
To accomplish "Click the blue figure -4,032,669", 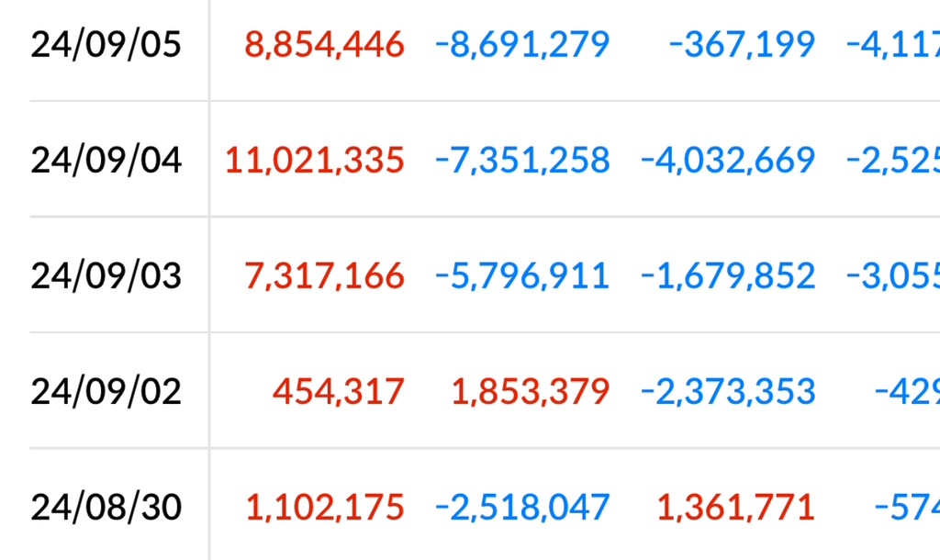I will pyautogui.click(x=728, y=160).
